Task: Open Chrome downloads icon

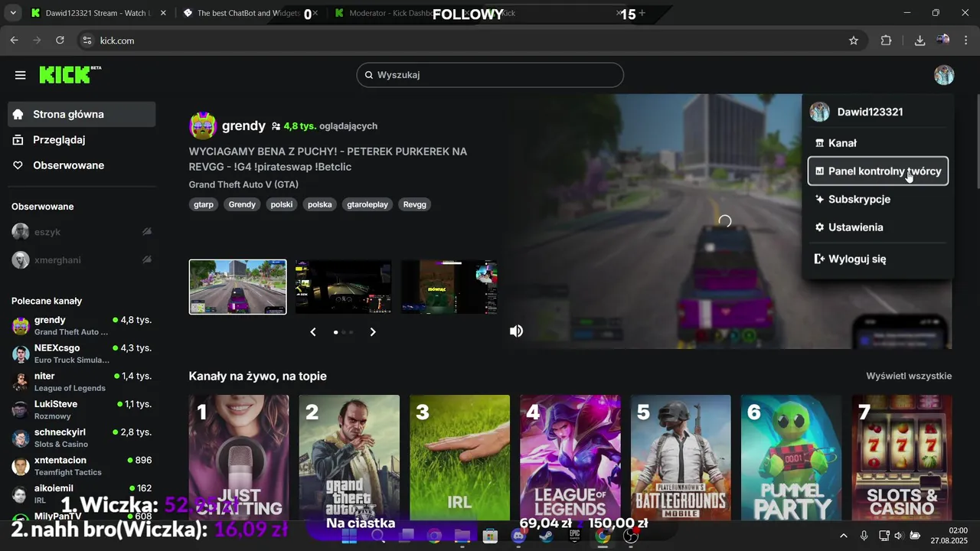Action: pos(920,41)
